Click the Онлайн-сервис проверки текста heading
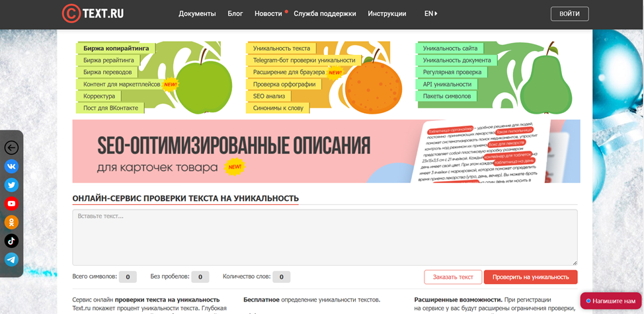 [x=186, y=199]
